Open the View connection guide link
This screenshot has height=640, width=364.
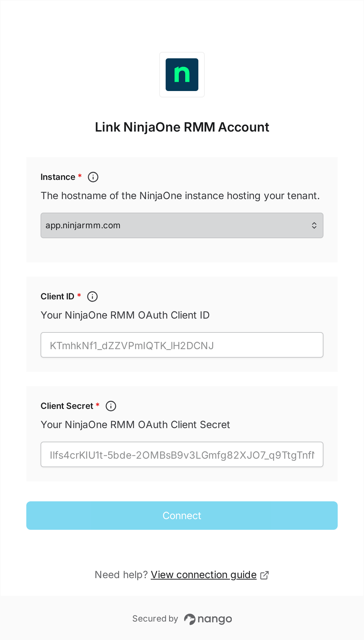(x=204, y=575)
